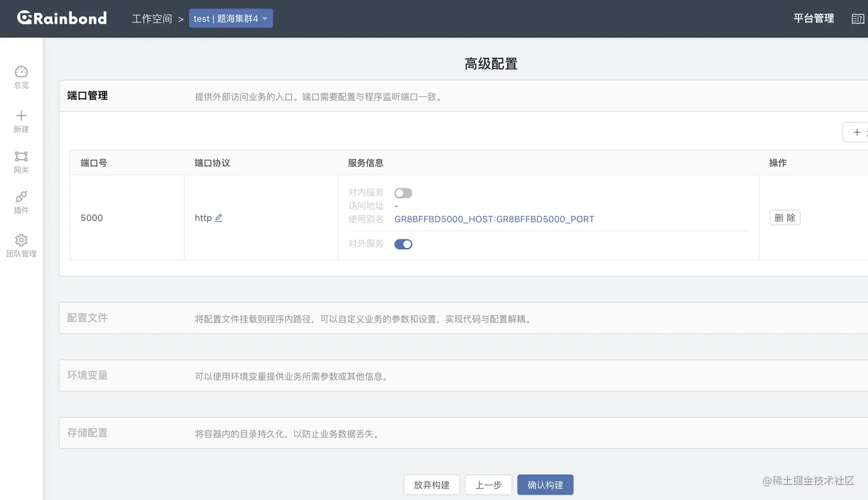The width and height of the screenshot is (868, 500).
Task: Expand the 配置文件 section
Action: [464, 318]
